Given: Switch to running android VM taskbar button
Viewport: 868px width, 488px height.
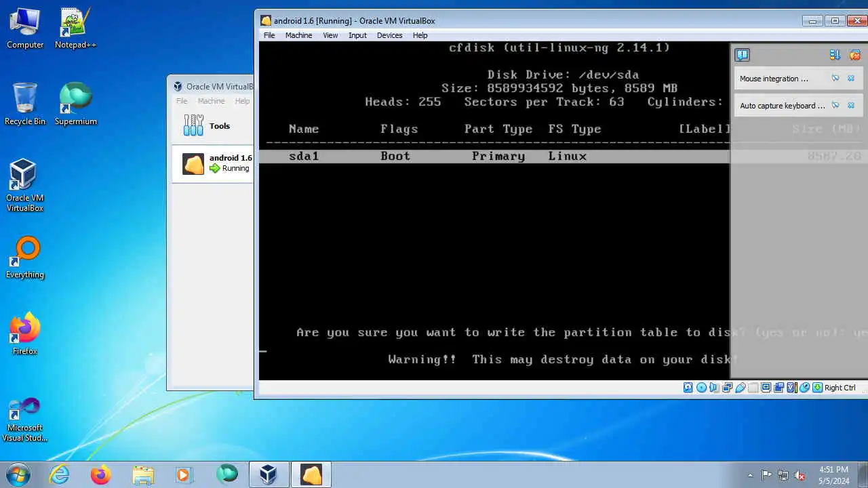Looking at the screenshot, I should tap(311, 474).
